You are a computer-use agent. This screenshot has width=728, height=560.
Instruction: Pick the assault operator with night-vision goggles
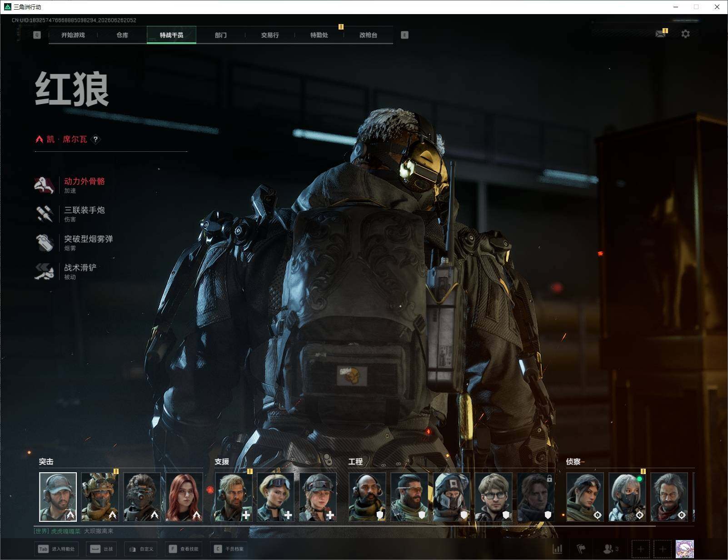point(142,497)
